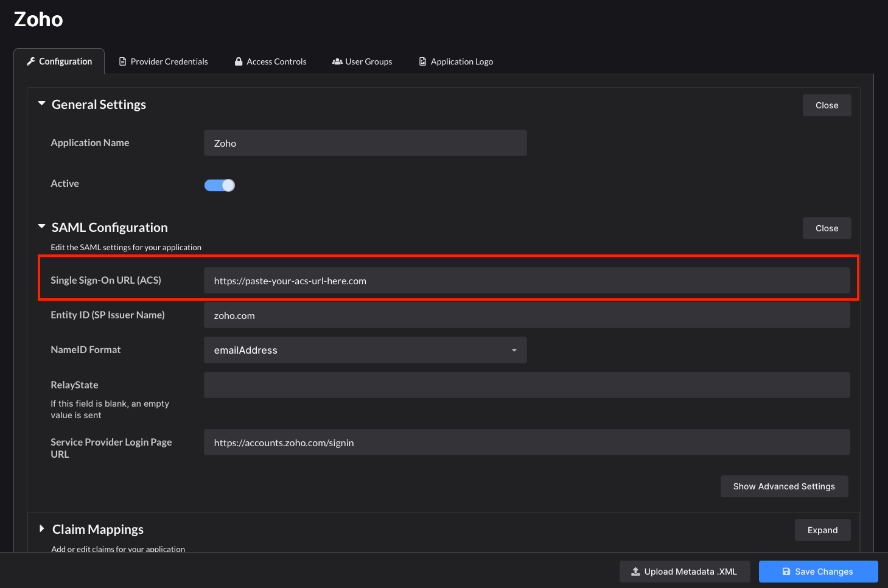The image size is (888, 588).
Task: Click the document icon beside Provider Credentials
Action: 122,61
